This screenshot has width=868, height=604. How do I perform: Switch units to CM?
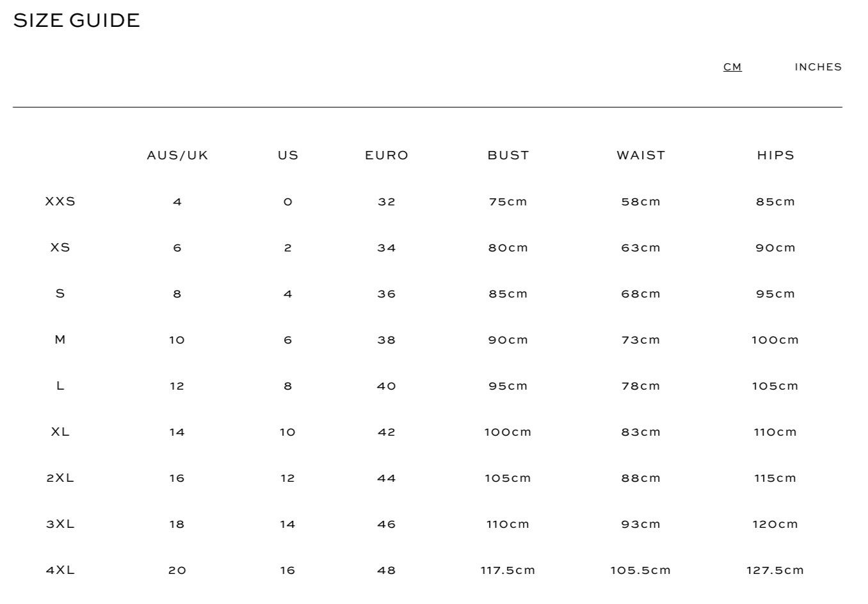click(732, 67)
